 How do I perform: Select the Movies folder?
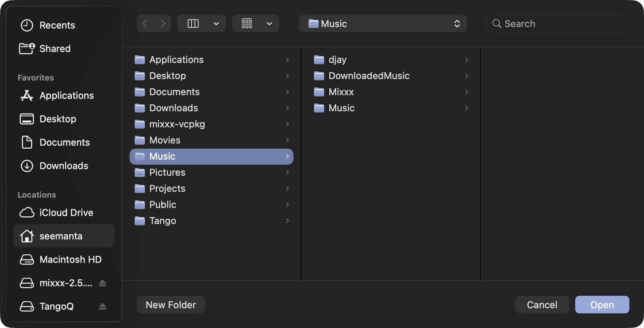211,140
